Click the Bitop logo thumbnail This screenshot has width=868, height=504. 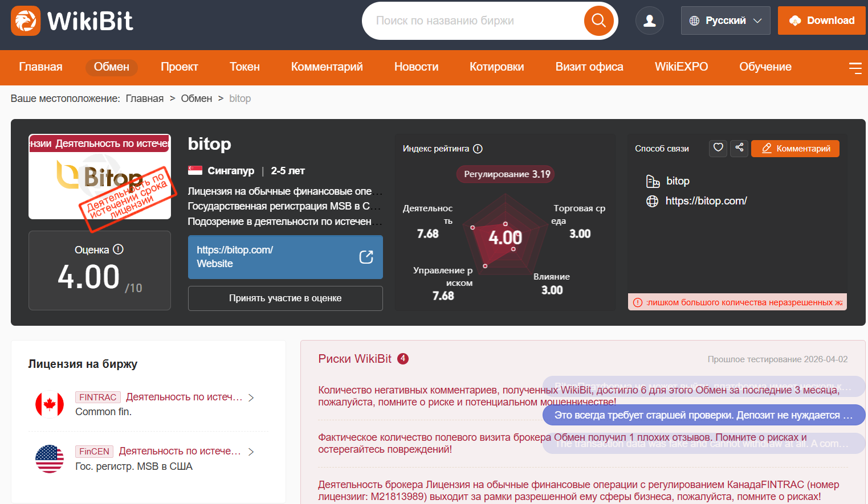click(x=100, y=177)
